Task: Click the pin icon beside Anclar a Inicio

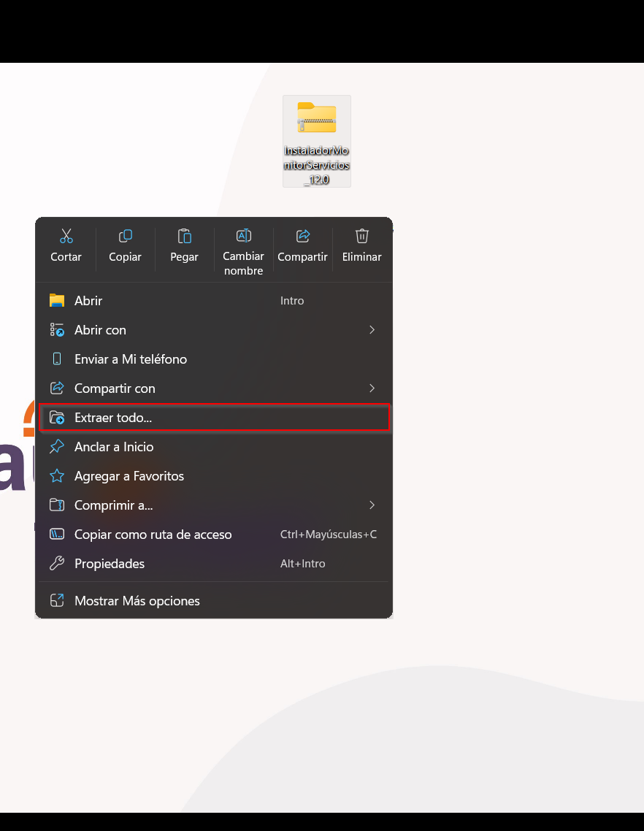Action: coord(57,447)
